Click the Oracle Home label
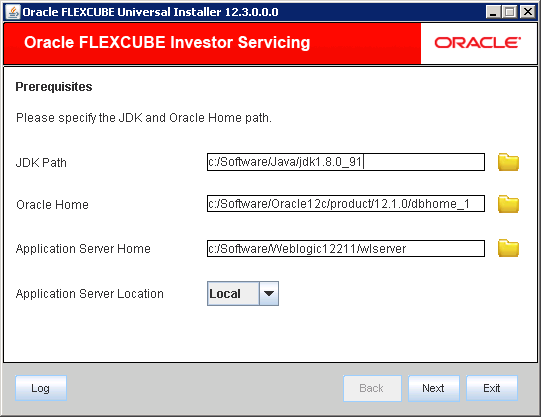 [52, 205]
